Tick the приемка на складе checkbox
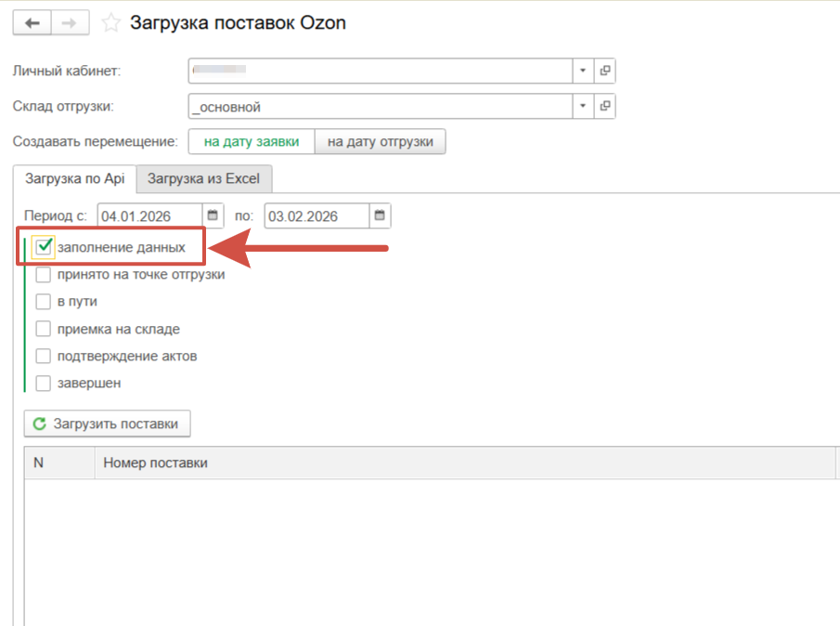Image resolution: width=840 pixels, height=626 pixels. [44, 328]
